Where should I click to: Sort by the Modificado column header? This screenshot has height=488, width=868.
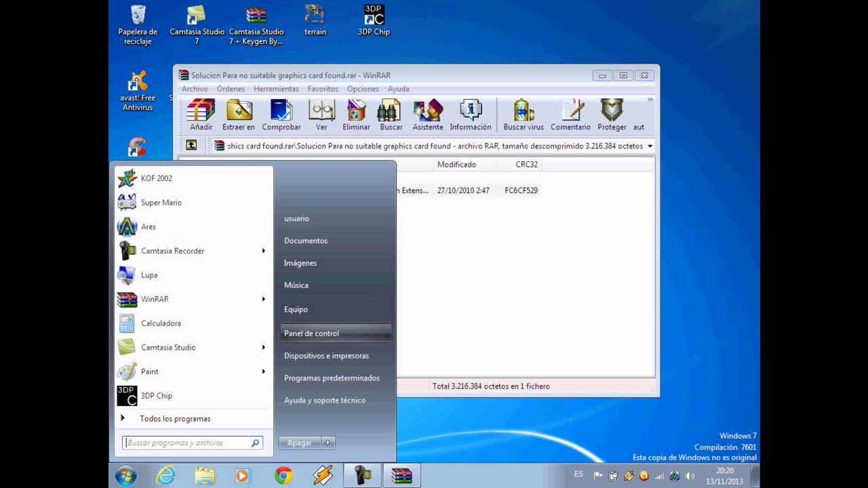coord(465,165)
